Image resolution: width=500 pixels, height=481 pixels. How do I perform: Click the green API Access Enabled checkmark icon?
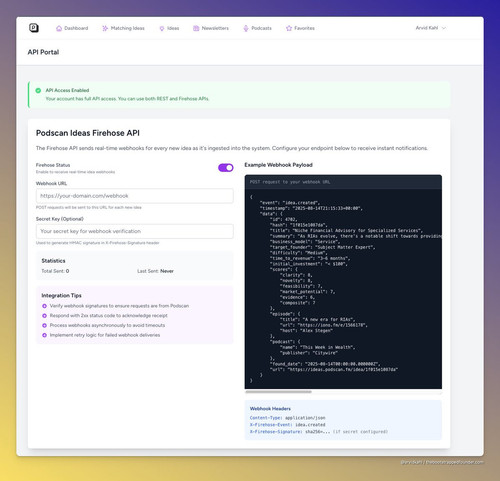click(38, 90)
